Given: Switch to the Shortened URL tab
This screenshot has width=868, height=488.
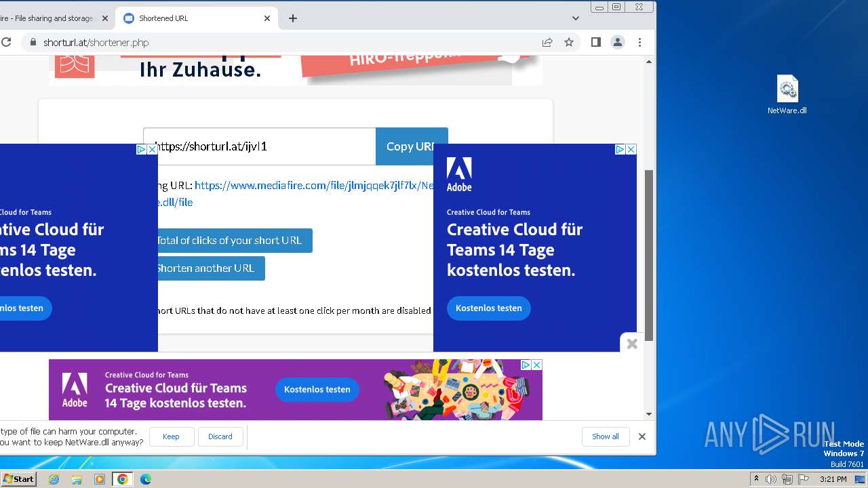Looking at the screenshot, I should (197, 18).
